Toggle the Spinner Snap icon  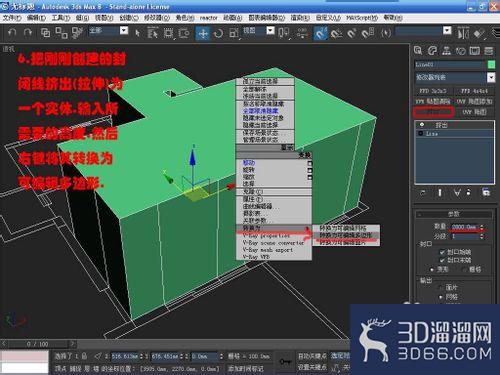(368, 33)
